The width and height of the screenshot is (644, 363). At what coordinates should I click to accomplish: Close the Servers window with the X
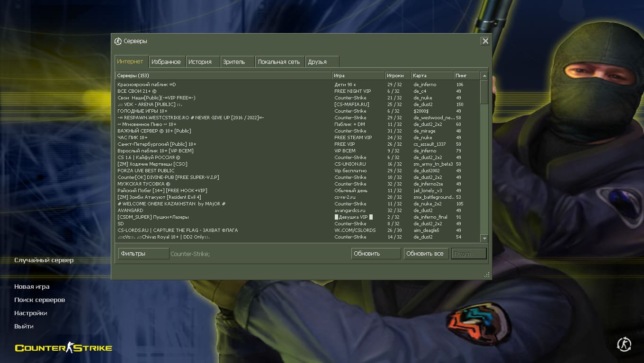(485, 41)
